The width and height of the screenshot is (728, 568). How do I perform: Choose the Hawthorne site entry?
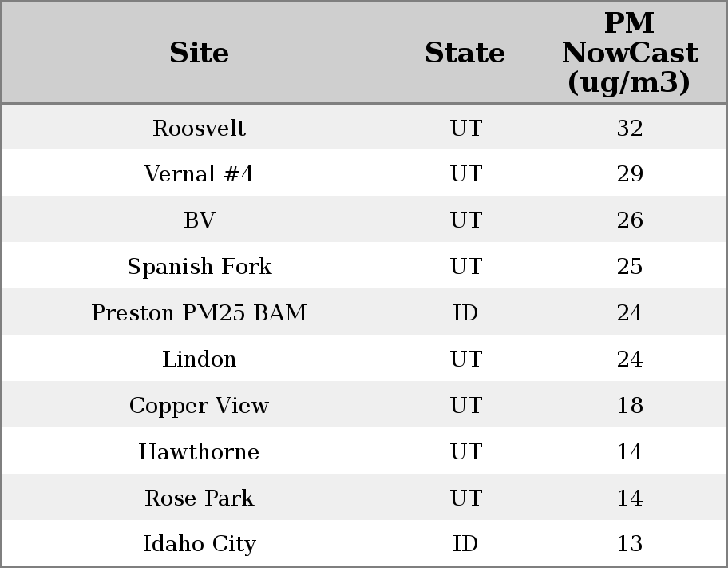pos(199,452)
